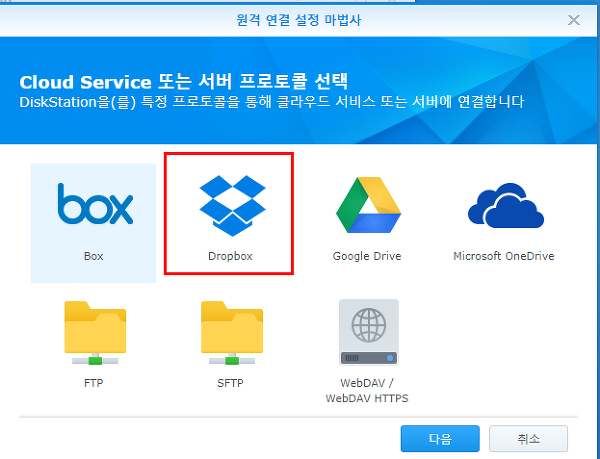Click the "Dropbox" label text
This screenshot has height=459, width=600.
230,256
